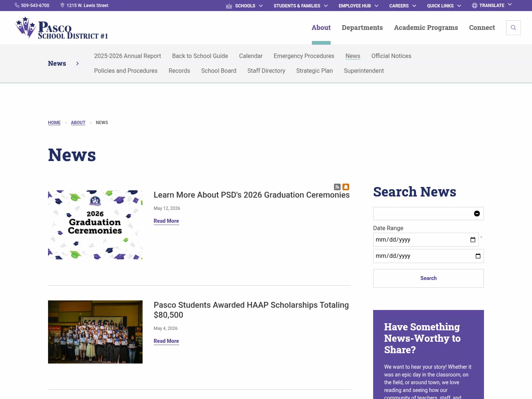Open the Records link
Image resolution: width=532 pixels, height=399 pixels.
(x=179, y=71)
